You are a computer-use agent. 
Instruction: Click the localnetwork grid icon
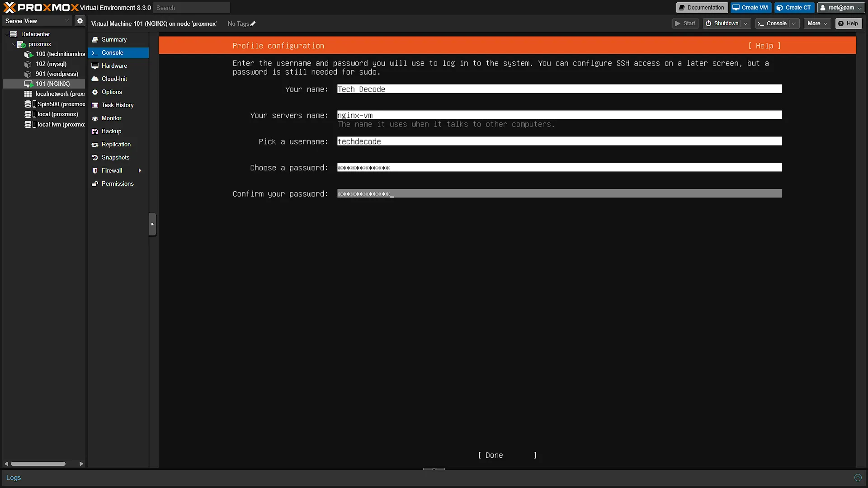(x=28, y=94)
